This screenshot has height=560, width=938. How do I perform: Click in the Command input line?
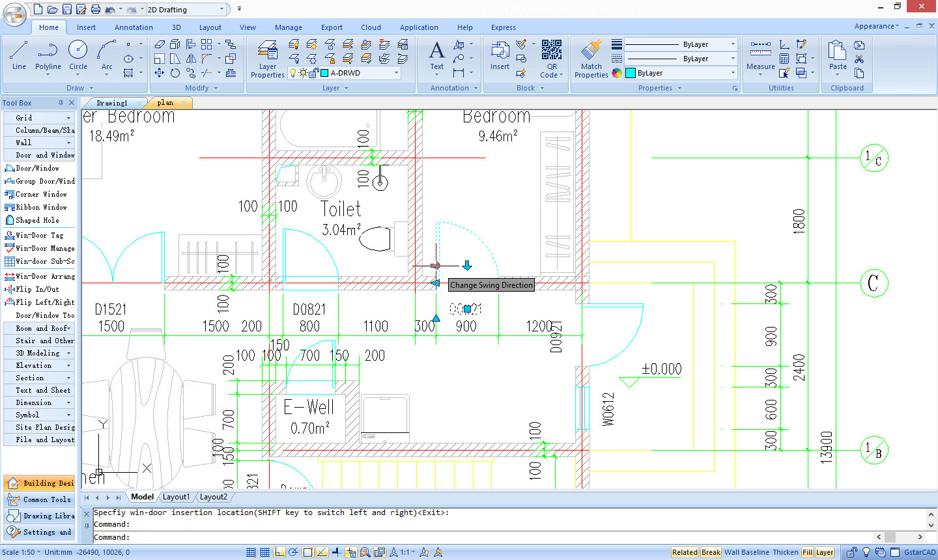(482, 537)
